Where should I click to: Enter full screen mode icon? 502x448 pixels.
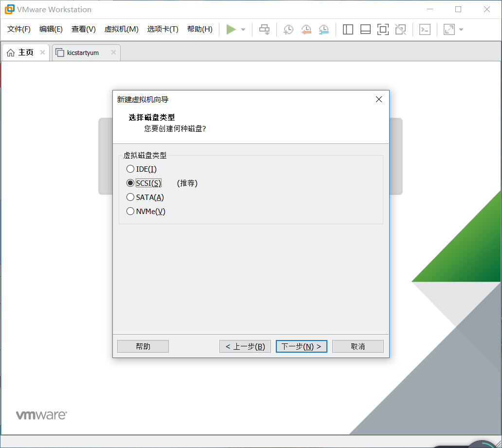click(383, 30)
